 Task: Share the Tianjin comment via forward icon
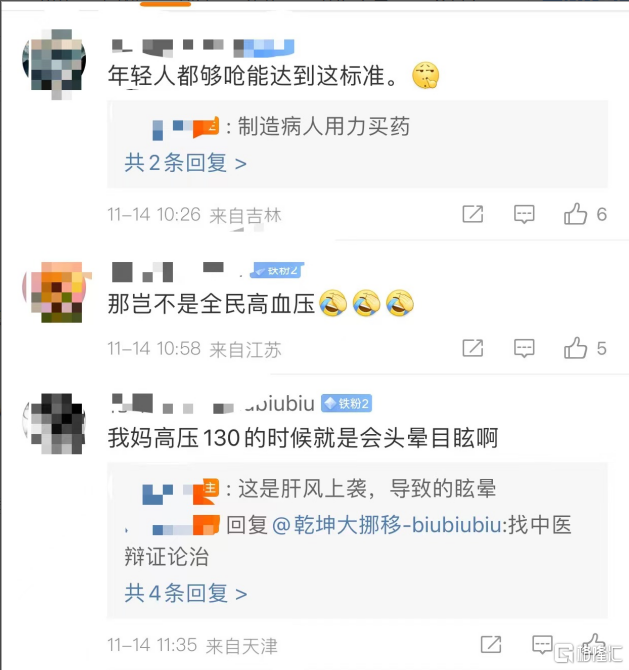(491, 644)
